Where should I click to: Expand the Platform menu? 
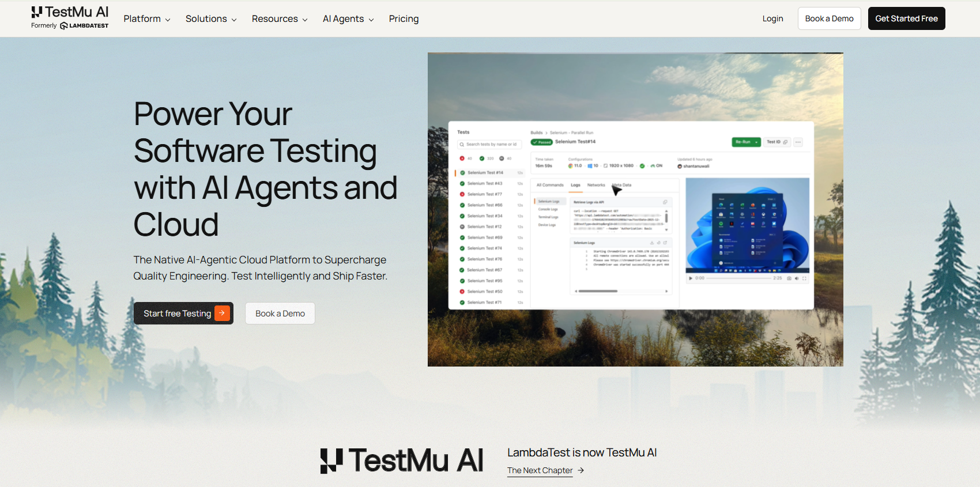tap(147, 19)
